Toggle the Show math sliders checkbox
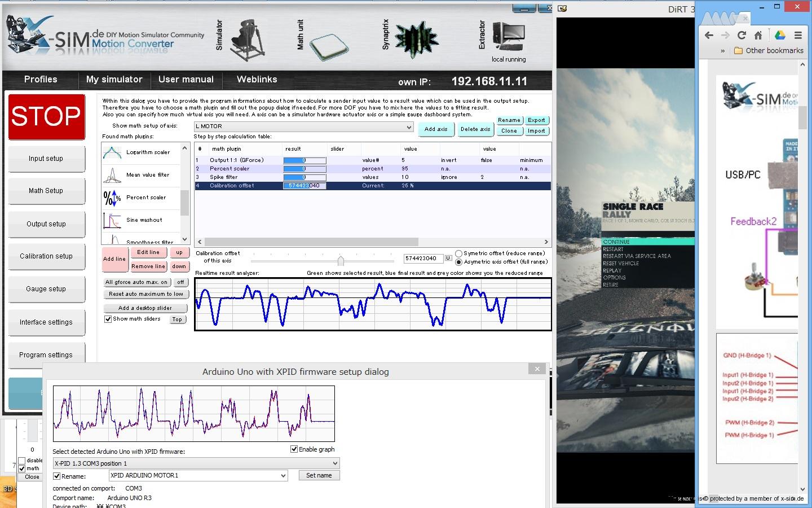The image size is (812, 508). [108, 319]
